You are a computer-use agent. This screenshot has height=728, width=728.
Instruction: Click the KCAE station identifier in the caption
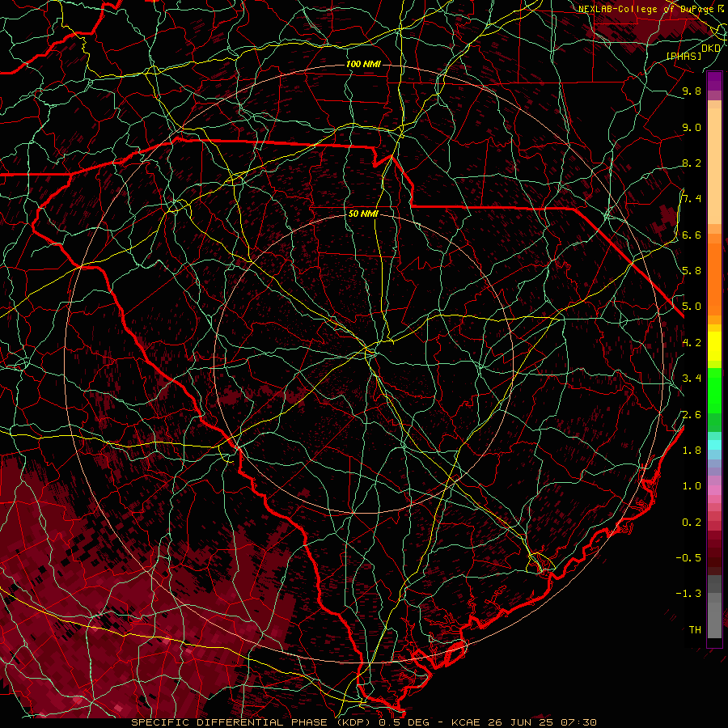coord(468,722)
